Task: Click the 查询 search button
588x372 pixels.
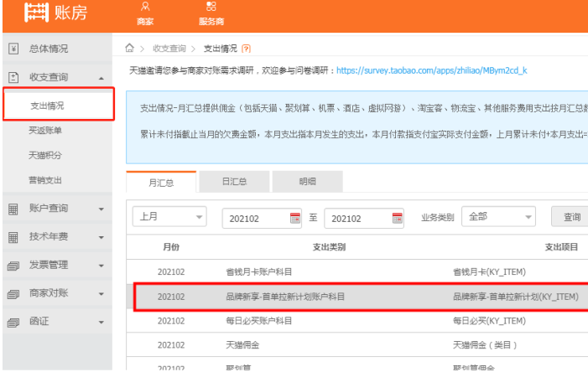Action: (x=571, y=217)
